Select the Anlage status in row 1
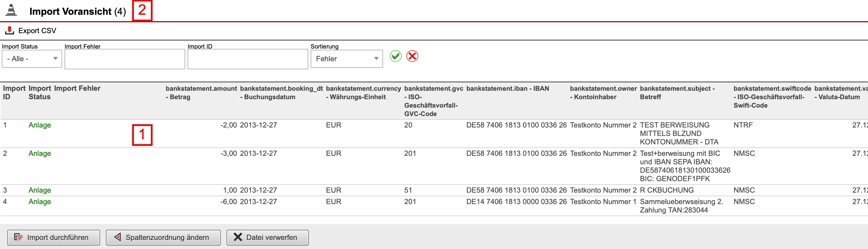Image resolution: width=868 pixels, height=249 pixels. [40, 125]
